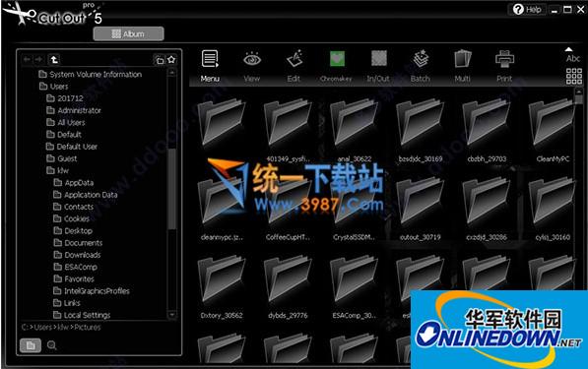This screenshot has height=369, width=588.
Task: Add current folder to favorites star
Action: click(x=171, y=60)
